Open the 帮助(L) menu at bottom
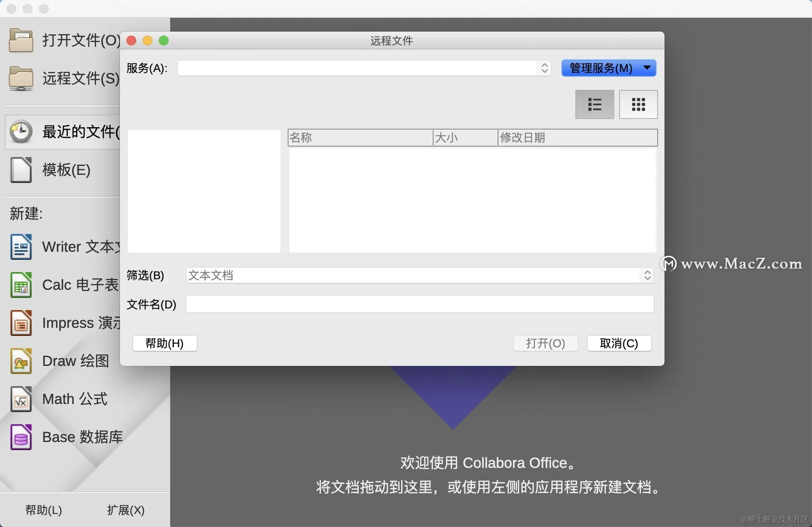812x527 pixels. (x=44, y=510)
